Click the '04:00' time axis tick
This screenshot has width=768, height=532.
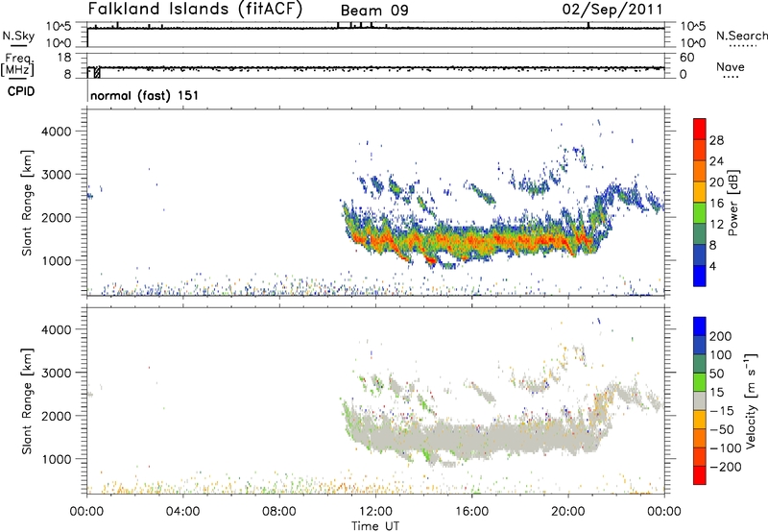point(182,512)
